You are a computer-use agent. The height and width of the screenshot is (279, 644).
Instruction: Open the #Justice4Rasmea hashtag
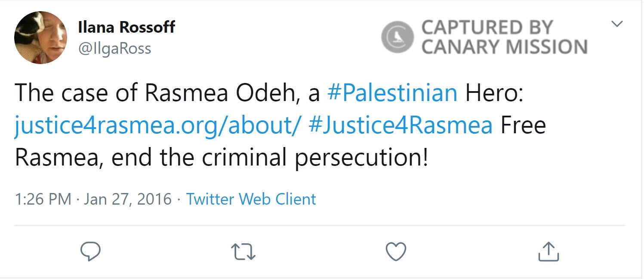click(x=401, y=125)
